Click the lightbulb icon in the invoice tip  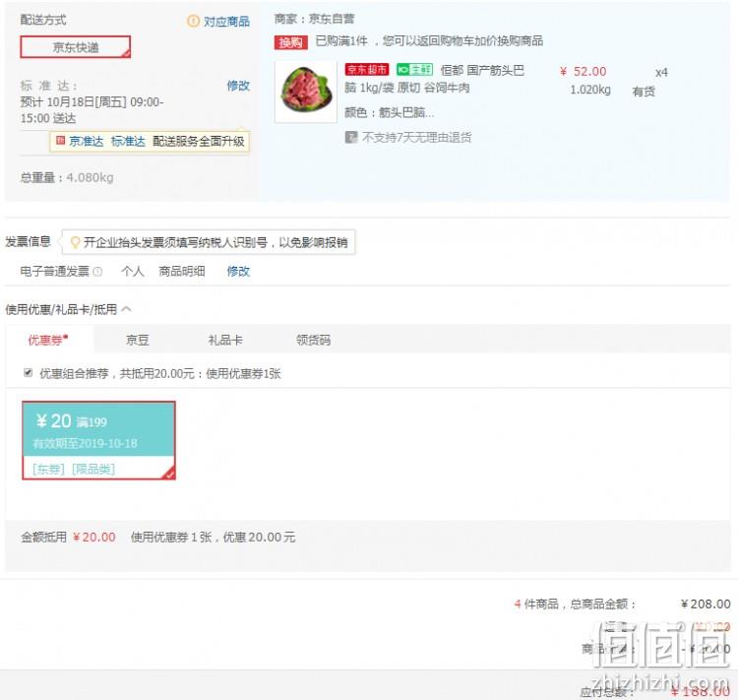pyautogui.click(x=75, y=242)
